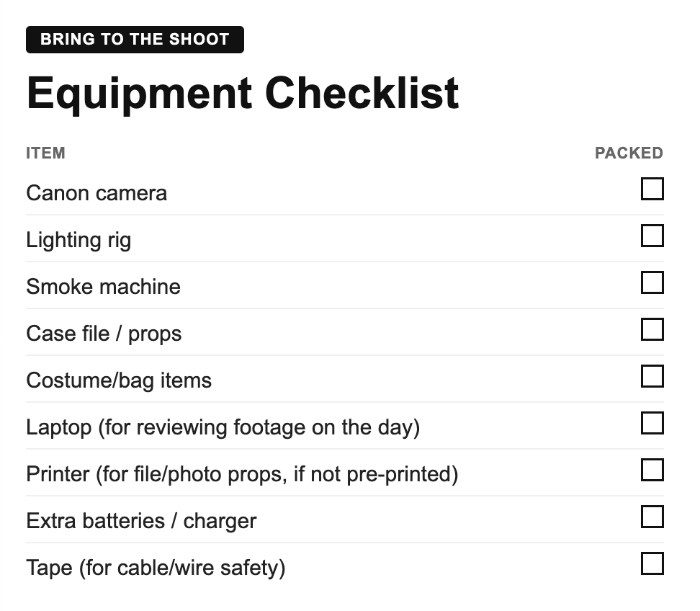
Task: Check off Case file / props
Action: click(x=652, y=329)
